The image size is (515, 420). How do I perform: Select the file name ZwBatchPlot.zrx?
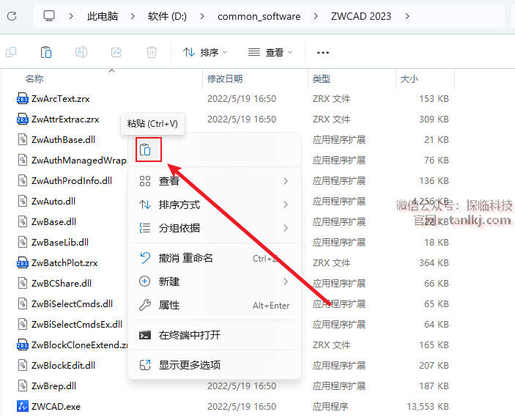click(64, 263)
